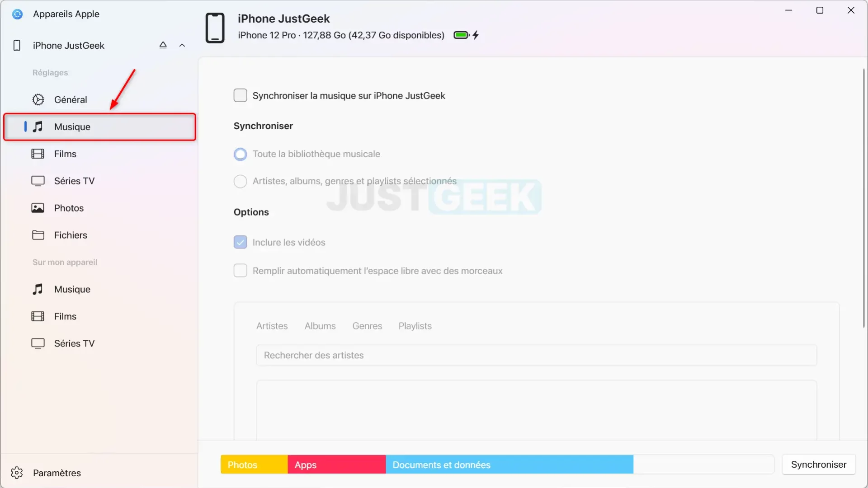Toggle Inclure les vidéos option on
868x488 pixels.
[240, 242]
